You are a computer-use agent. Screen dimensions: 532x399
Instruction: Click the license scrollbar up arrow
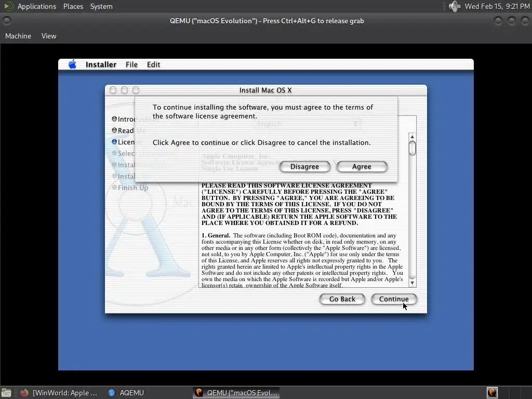tap(412, 137)
